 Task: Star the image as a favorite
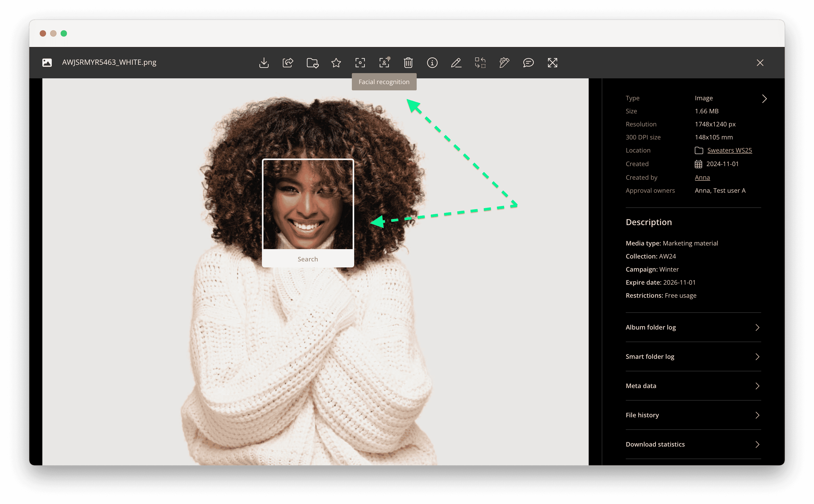tap(336, 62)
